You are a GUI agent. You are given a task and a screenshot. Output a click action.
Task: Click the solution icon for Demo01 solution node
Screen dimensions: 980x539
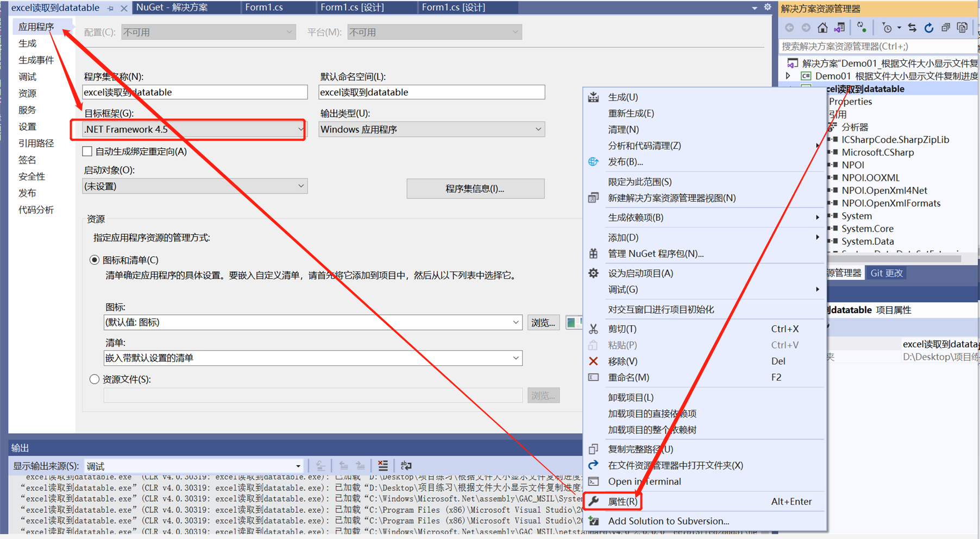pyautogui.click(x=793, y=64)
